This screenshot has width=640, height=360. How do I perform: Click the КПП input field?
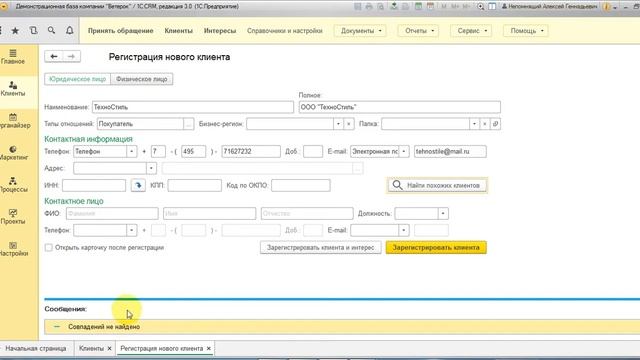tap(194, 185)
